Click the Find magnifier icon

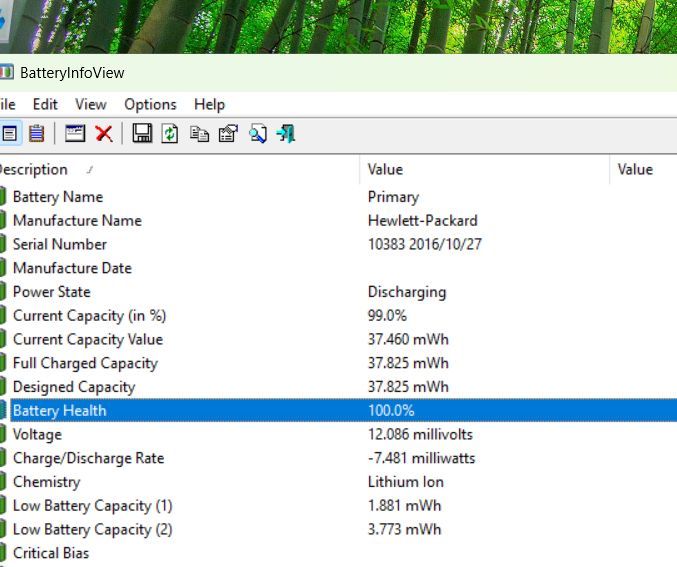click(257, 133)
